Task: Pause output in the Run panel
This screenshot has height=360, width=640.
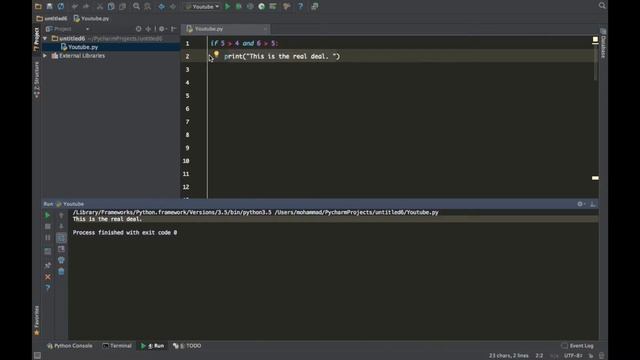Action: point(47,238)
